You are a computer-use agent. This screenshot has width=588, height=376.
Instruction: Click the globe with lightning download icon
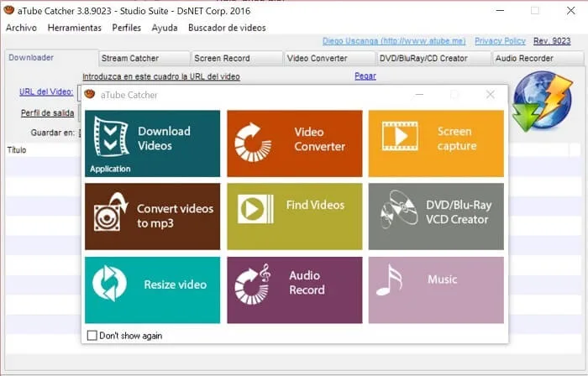pyautogui.click(x=543, y=101)
